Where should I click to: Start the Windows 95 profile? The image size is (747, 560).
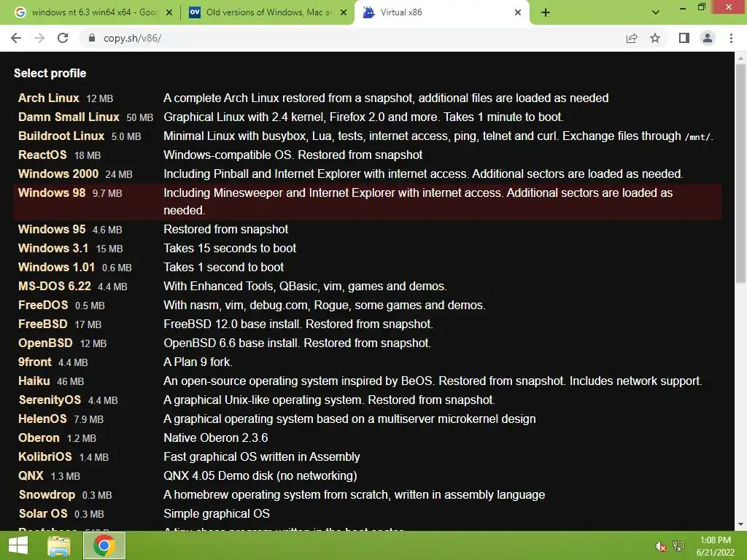point(52,229)
